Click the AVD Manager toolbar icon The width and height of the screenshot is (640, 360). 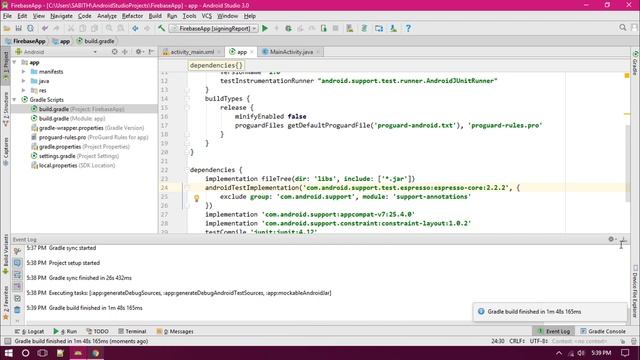[x=350, y=28]
